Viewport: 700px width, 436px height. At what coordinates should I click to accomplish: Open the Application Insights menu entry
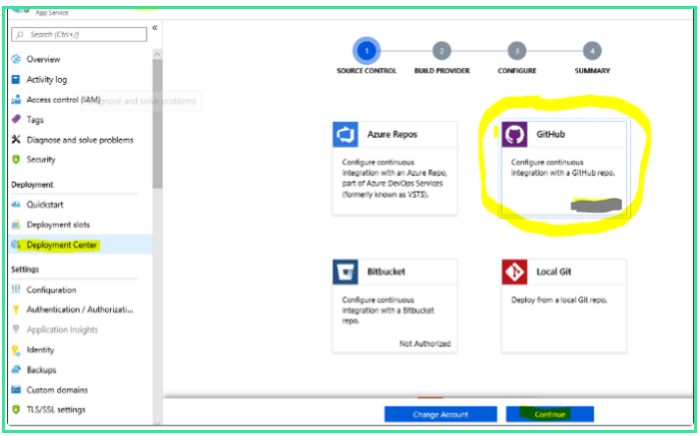62,329
